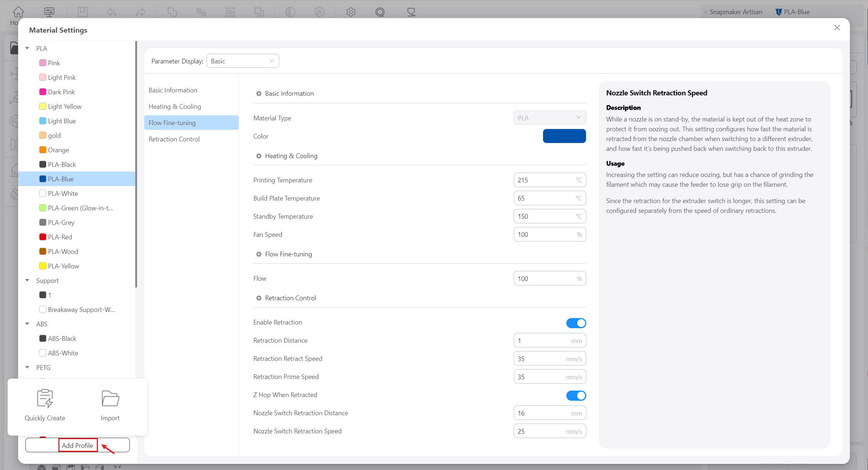
Task: Open the Material Type dropdown
Action: (x=550, y=118)
